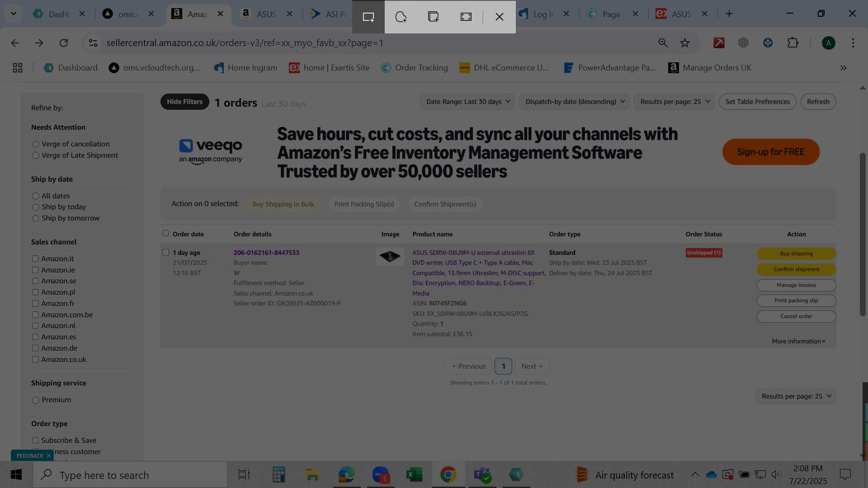
Task: Check Amazon.de sales channel
Action: (35, 348)
